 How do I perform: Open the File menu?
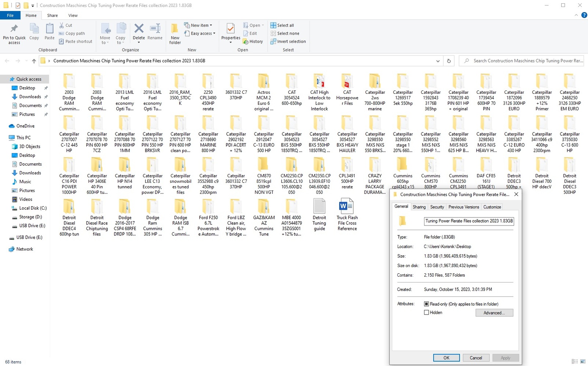[10, 15]
